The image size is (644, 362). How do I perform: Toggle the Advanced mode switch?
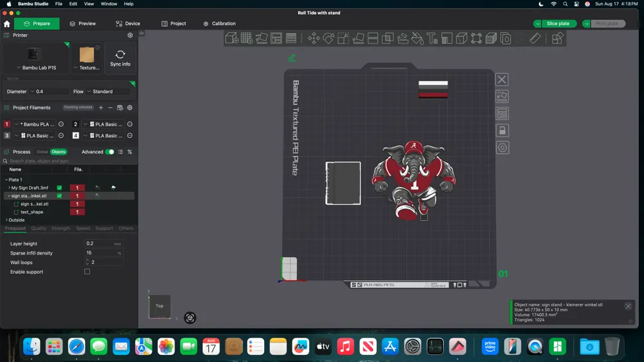coord(109,152)
